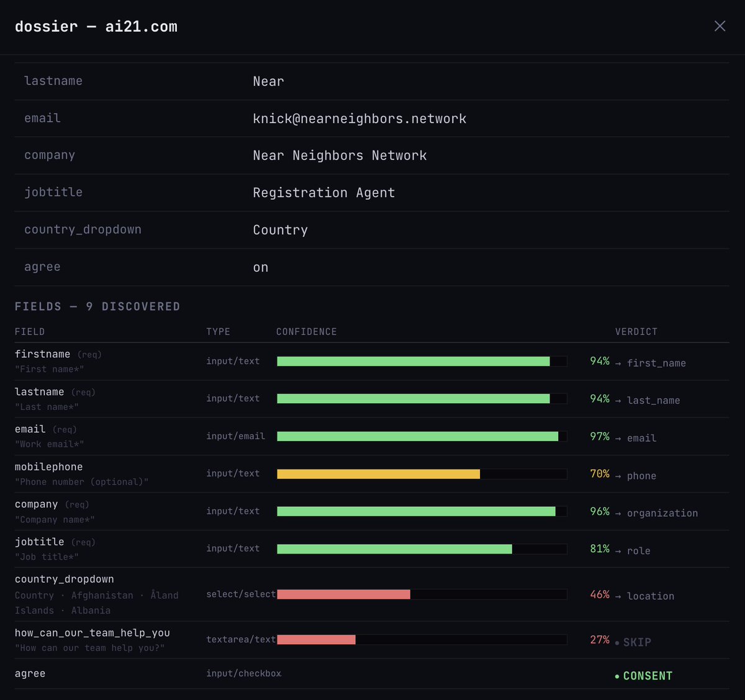Click the 46% confidence value
This screenshot has width=745, height=700.
[600, 594]
